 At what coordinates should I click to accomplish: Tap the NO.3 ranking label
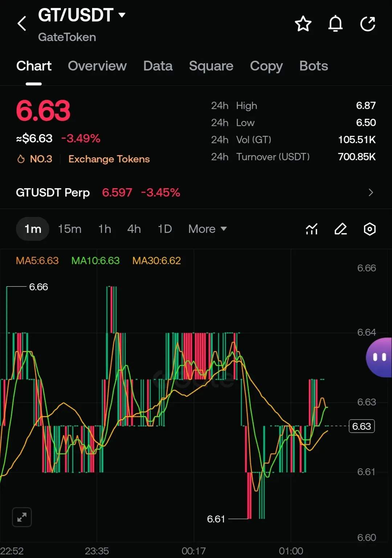[x=41, y=159]
